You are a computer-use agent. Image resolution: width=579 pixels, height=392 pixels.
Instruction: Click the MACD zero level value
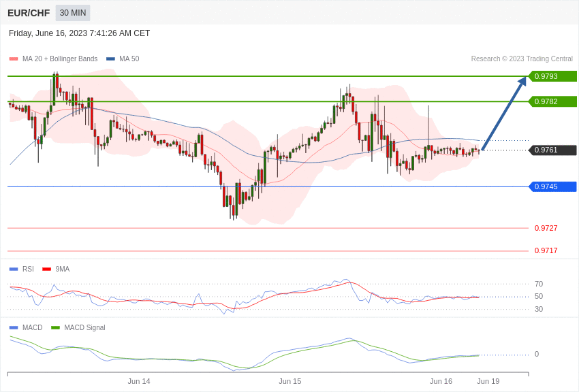(x=537, y=355)
